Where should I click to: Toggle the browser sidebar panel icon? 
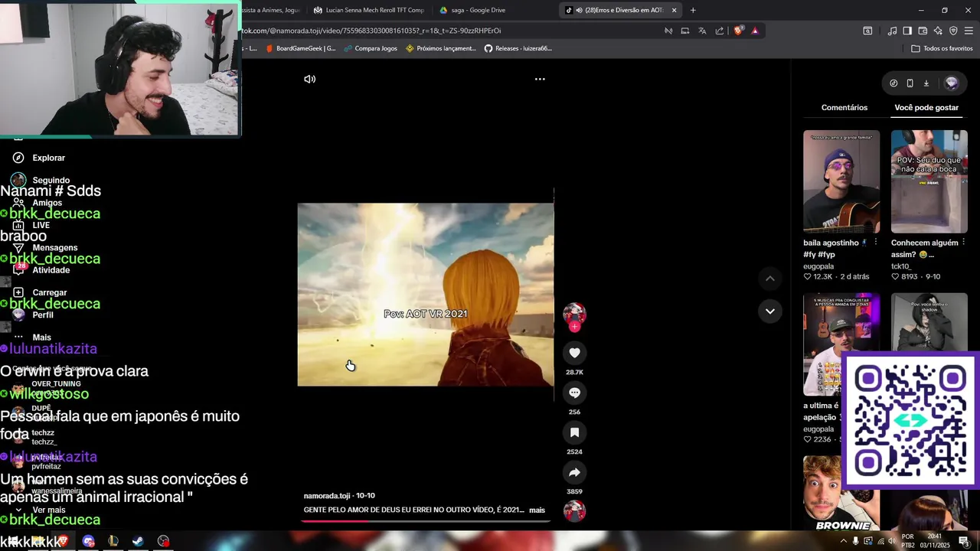point(907,31)
